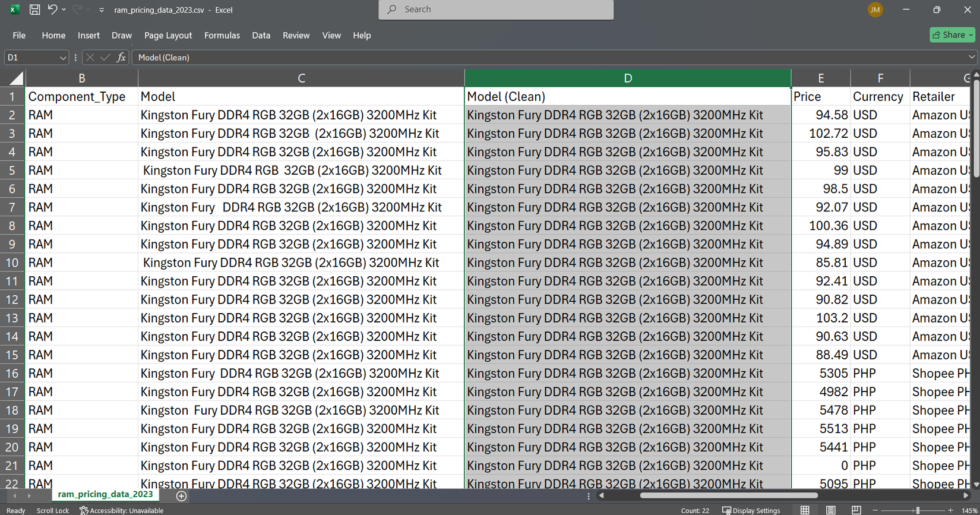Select column B header
The width and height of the screenshot is (980, 515).
[x=82, y=78]
